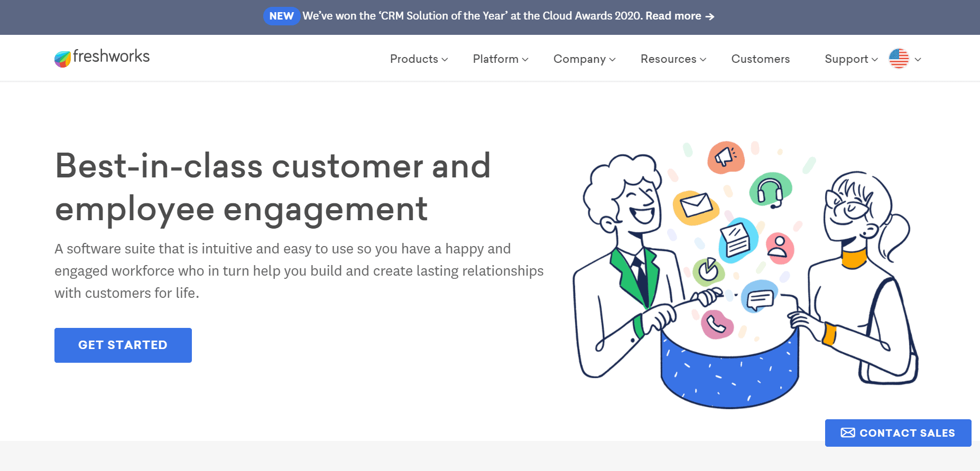Click the yellow envelope icon in illustration
Viewport: 980px width, 471px height.
[695, 206]
